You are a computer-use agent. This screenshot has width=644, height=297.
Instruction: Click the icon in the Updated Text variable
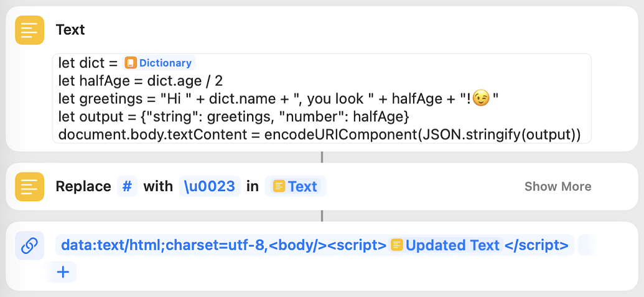point(397,245)
